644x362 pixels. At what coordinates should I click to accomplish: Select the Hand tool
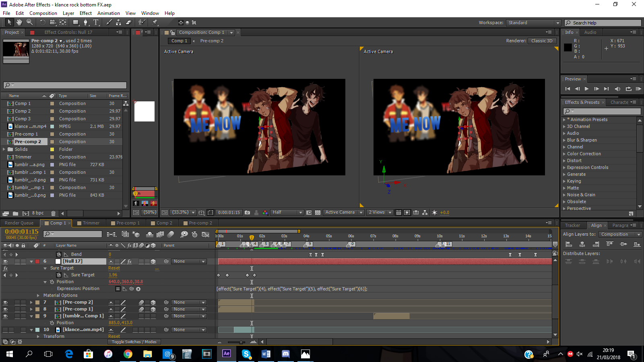coord(19,23)
